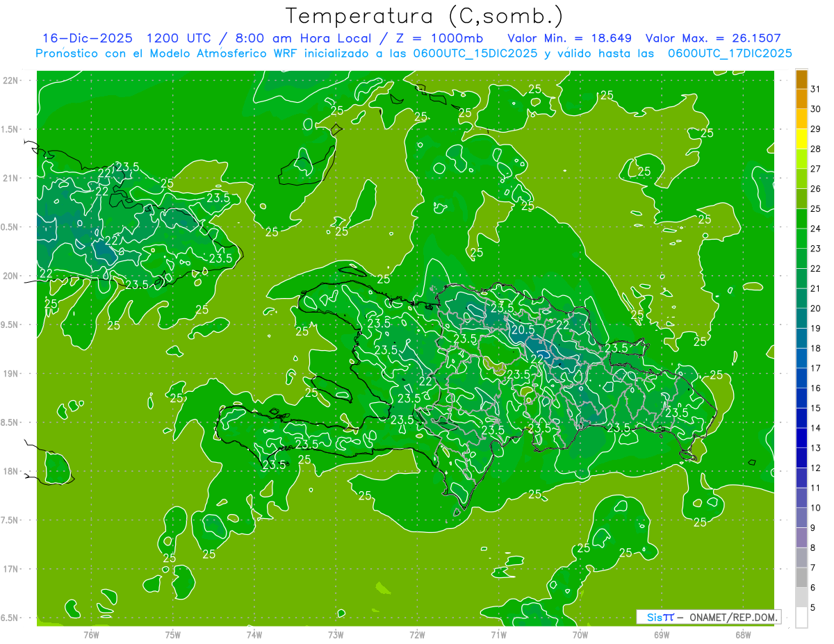Click the '68W' longitude axis label
Image resolution: width=834 pixels, height=644 pixels.
(743, 634)
